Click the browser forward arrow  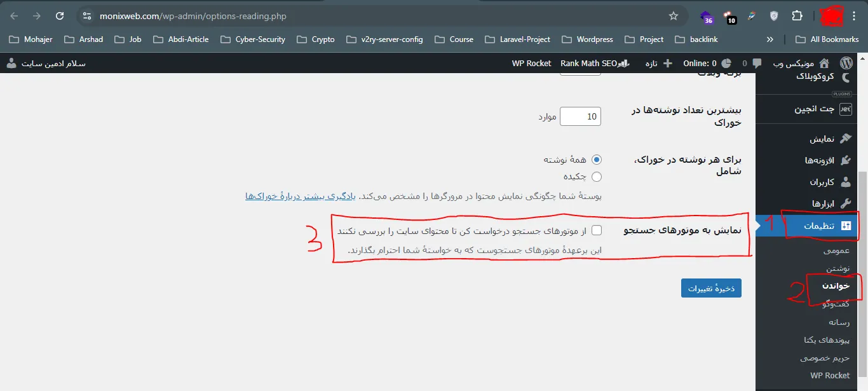tap(37, 16)
